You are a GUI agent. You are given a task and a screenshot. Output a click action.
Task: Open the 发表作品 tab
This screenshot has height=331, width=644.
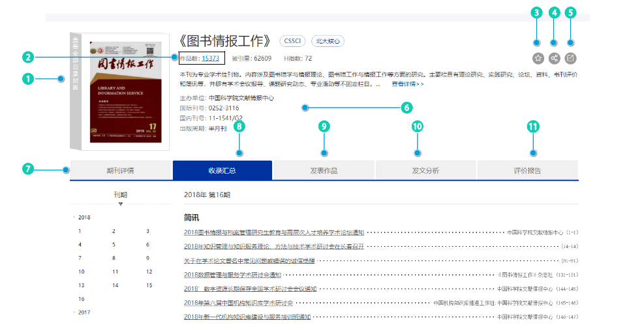click(x=324, y=170)
